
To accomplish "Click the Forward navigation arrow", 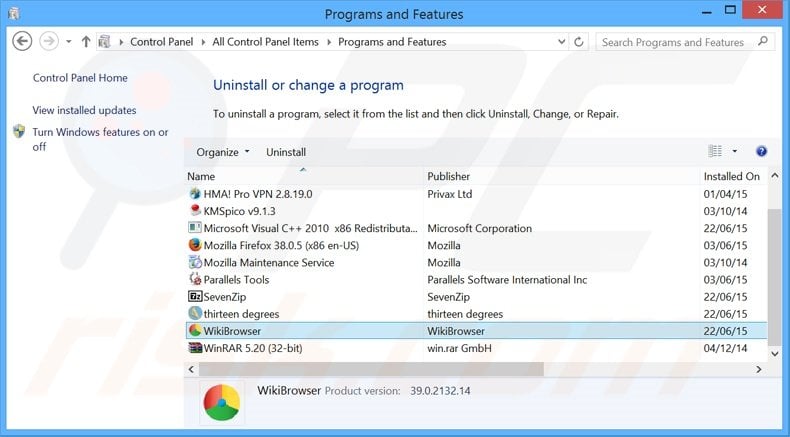I will coord(49,41).
